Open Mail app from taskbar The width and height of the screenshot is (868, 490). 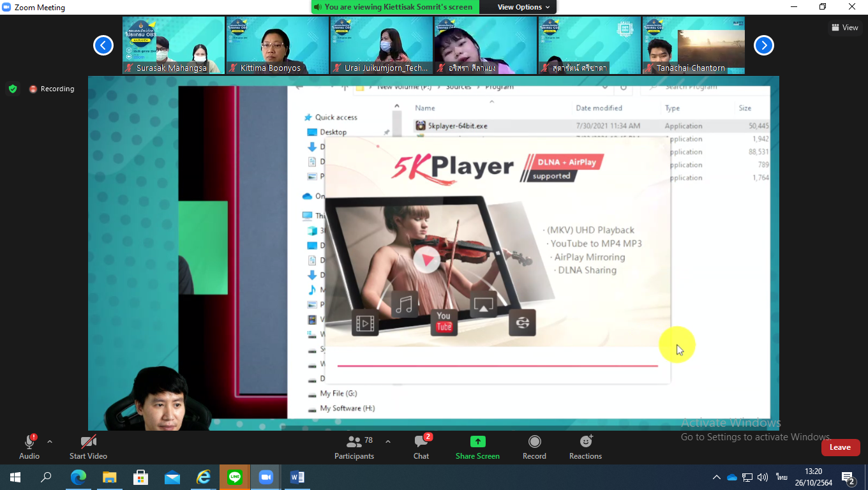pos(172,477)
